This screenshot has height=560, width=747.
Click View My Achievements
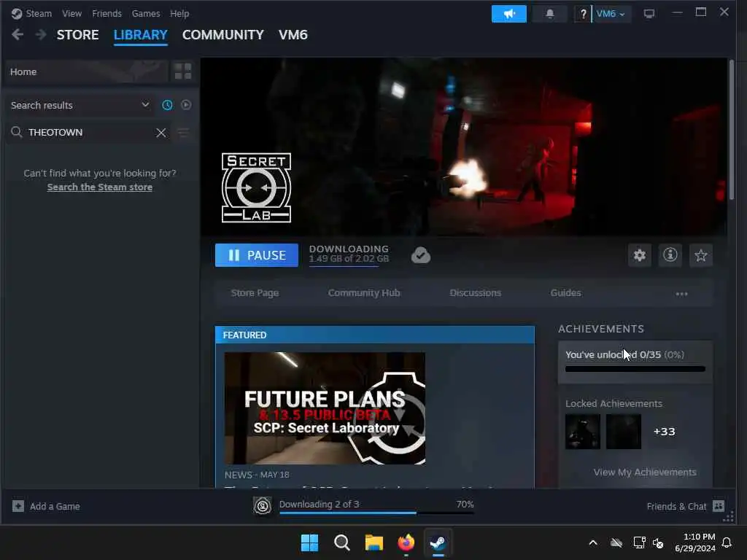coord(645,472)
